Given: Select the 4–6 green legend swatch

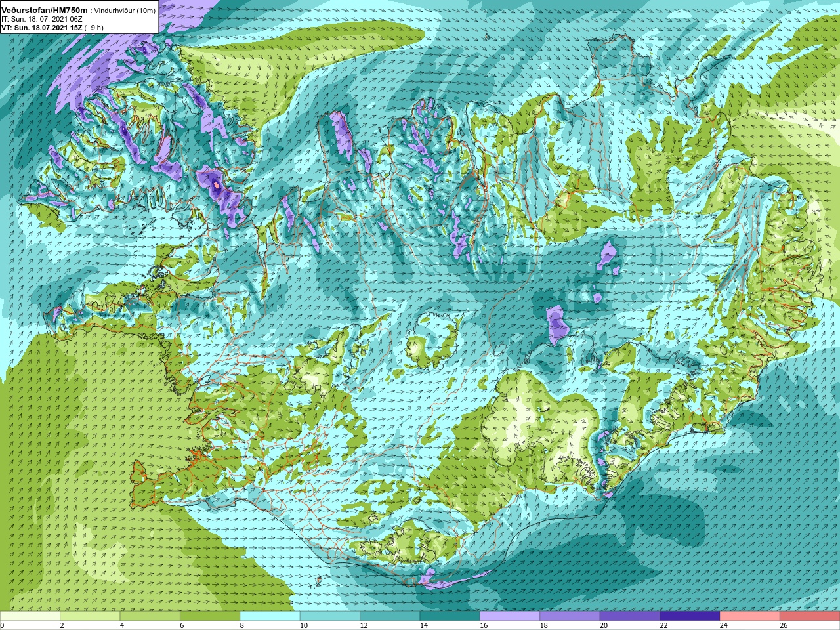Looking at the screenshot, I should 150,616.
